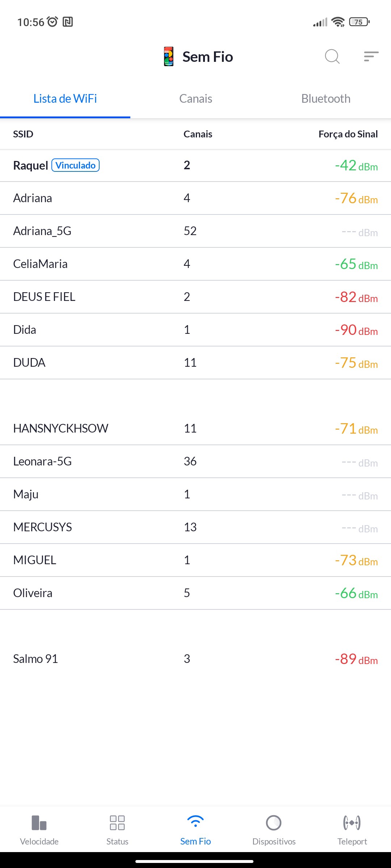
Task: Switch to the Canais tab
Action: pos(195,99)
